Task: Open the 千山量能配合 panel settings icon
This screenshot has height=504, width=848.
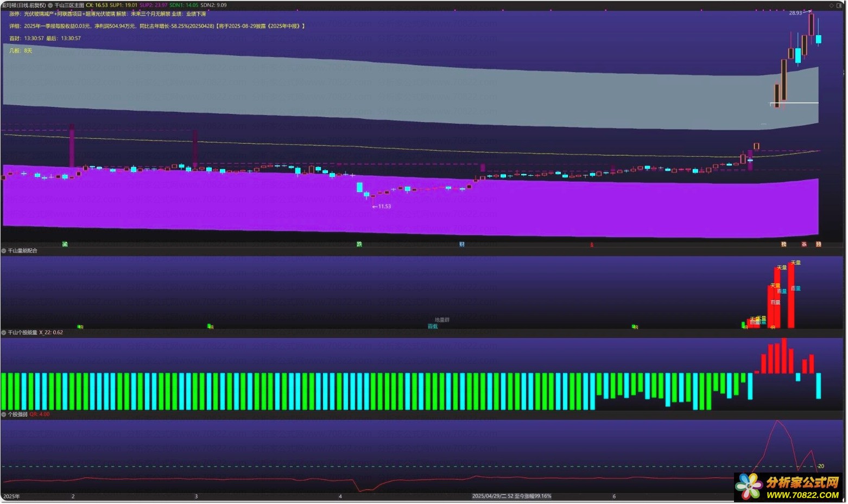Action: tap(4, 251)
